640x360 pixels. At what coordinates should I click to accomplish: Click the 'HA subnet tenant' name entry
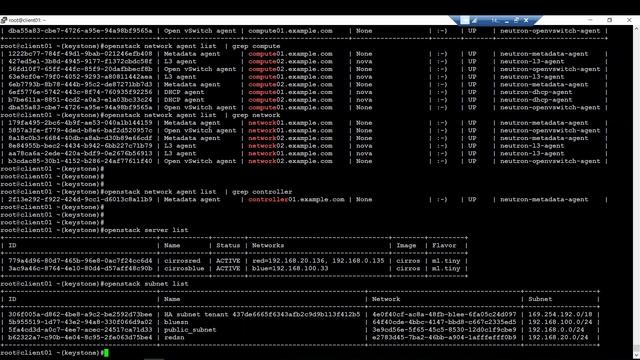tap(262, 315)
